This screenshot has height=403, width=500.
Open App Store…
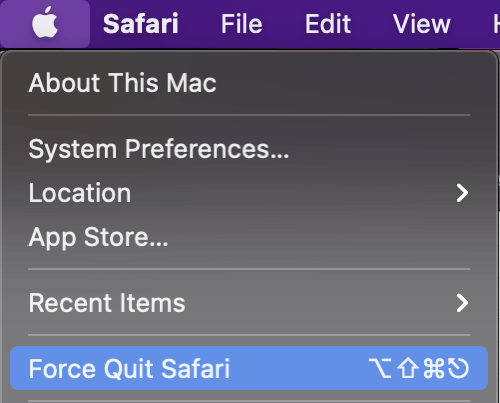tap(98, 237)
